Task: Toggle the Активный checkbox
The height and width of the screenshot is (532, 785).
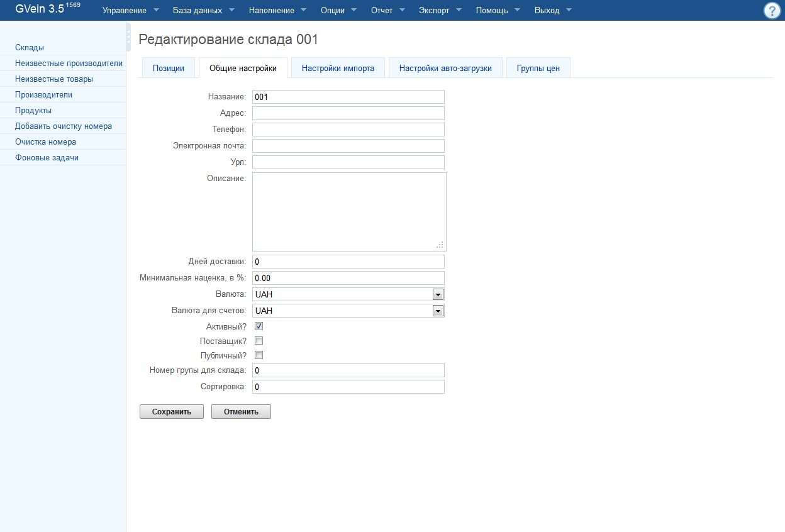Action: click(x=259, y=326)
